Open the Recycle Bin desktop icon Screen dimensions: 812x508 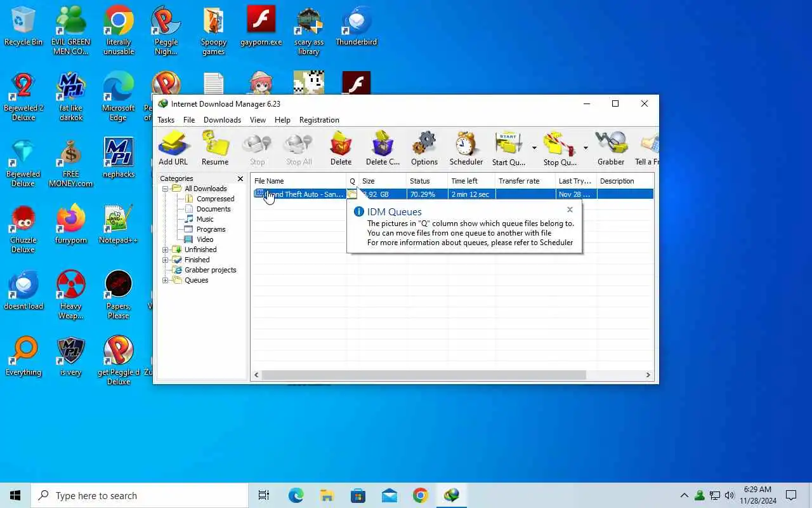(x=23, y=27)
